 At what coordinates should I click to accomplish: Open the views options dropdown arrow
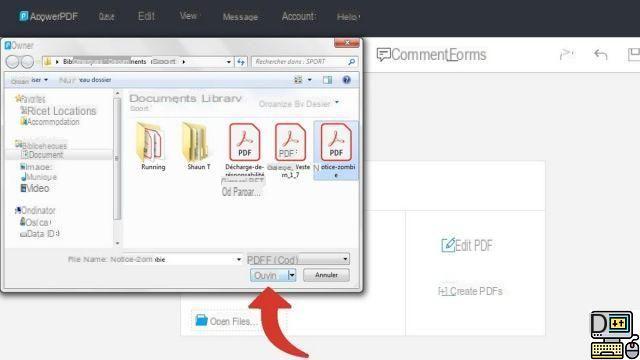tap(310, 80)
